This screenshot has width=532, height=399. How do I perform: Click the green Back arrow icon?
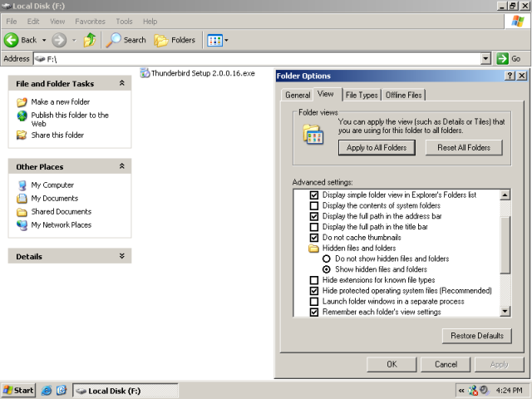pyautogui.click(x=11, y=40)
